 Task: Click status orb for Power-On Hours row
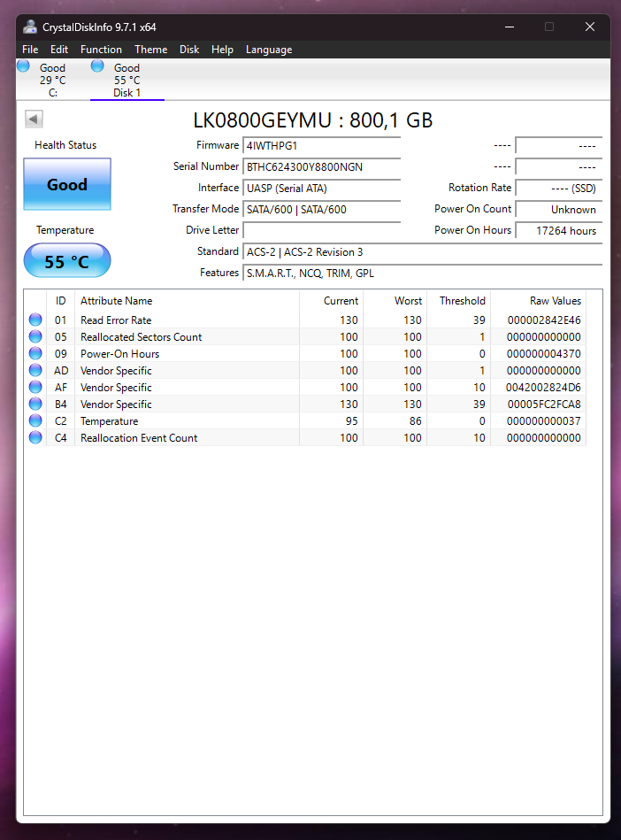click(35, 353)
